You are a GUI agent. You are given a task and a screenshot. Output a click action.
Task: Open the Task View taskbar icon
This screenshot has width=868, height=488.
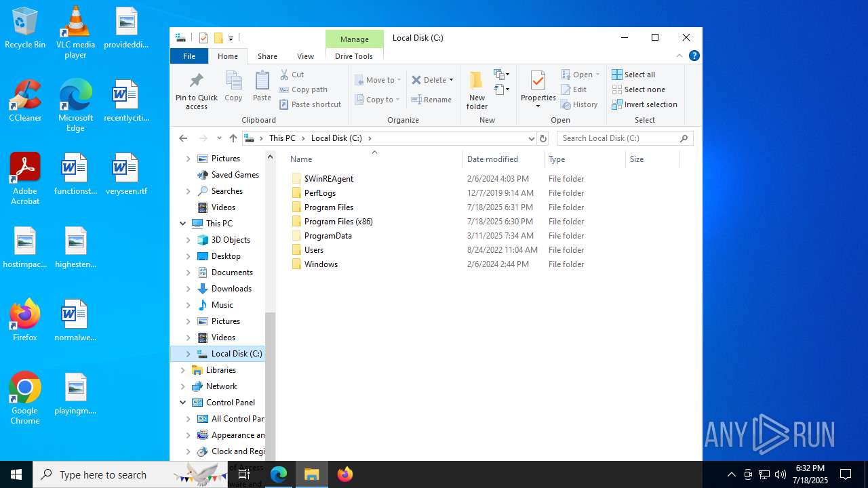click(x=244, y=474)
